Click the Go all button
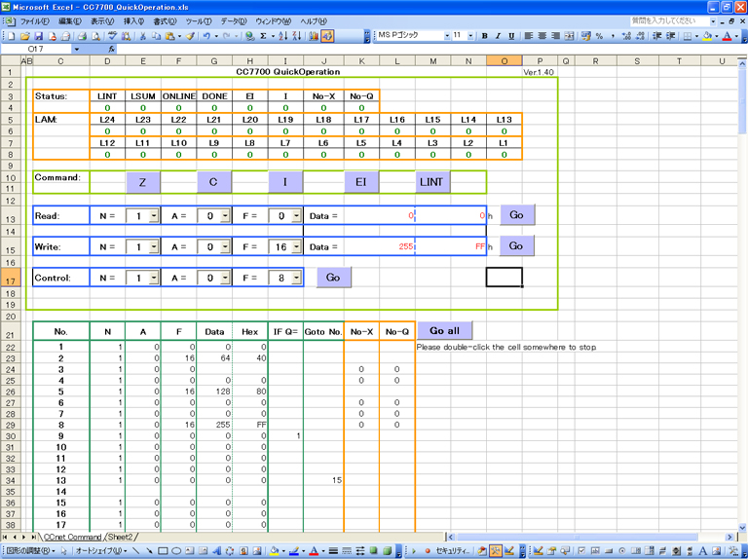748x560 pixels. tap(444, 330)
